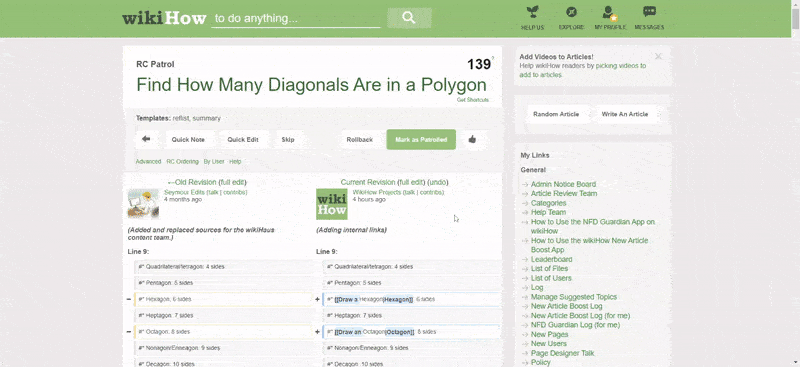Click the Random Article button

(556, 114)
